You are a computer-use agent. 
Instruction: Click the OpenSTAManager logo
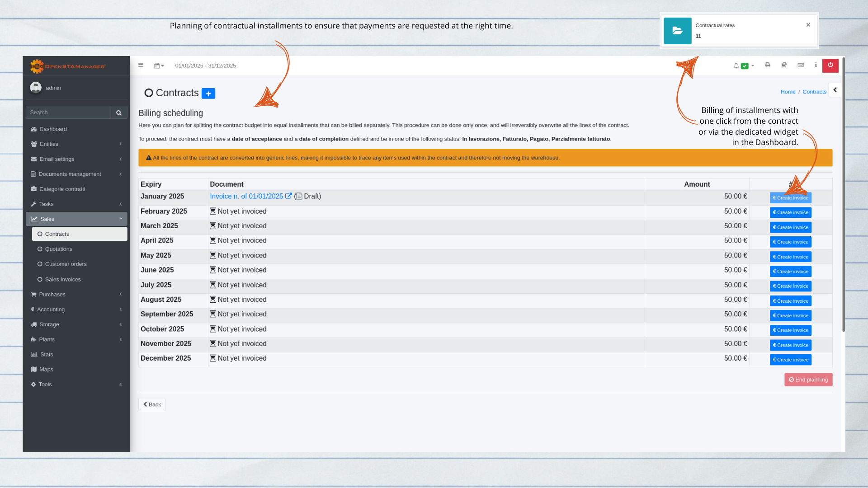(x=68, y=66)
